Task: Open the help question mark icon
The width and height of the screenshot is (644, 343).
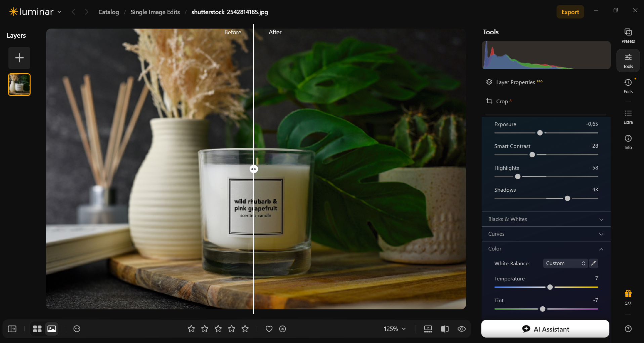Action: [628, 329]
